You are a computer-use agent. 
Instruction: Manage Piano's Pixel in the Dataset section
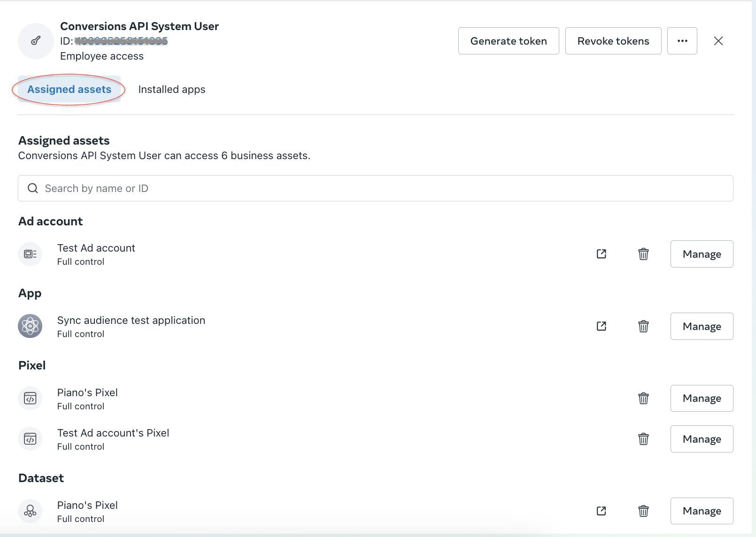[702, 511]
